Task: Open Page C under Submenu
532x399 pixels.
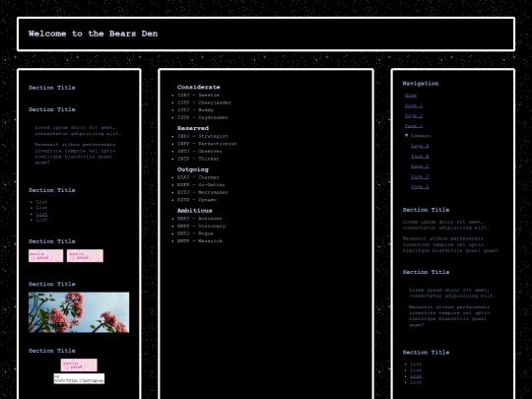Action: coord(420,166)
